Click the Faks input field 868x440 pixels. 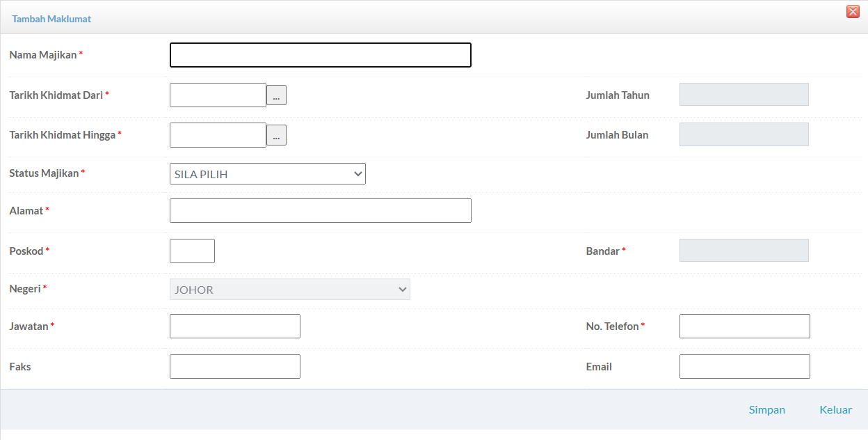pyautogui.click(x=234, y=366)
